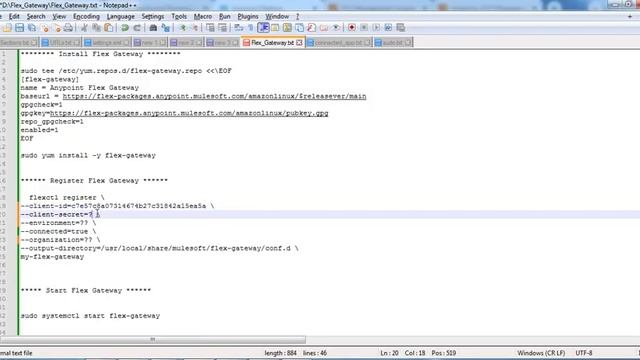Click the Synchronize Vertical Scrolling icon
This screenshot has height=360, width=640.
click(210, 28)
